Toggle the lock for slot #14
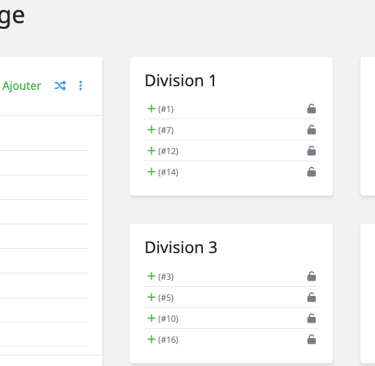The height and width of the screenshot is (366, 375). [311, 172]
